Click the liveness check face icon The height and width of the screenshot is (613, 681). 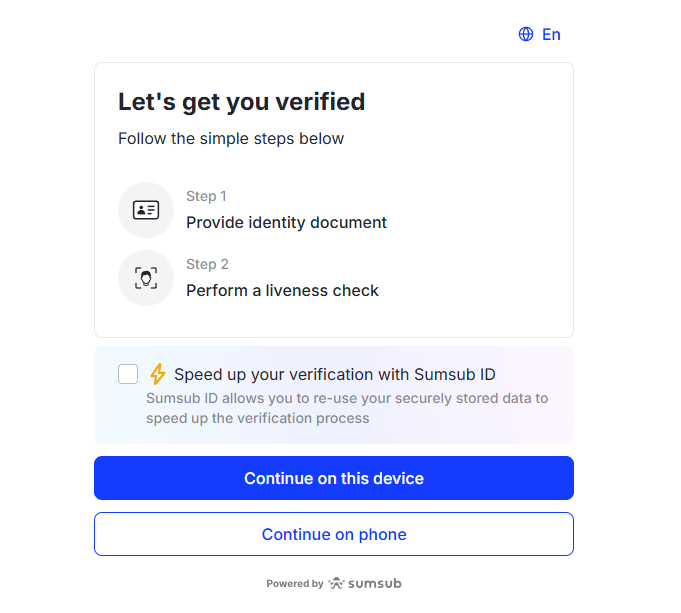(146, 278)
